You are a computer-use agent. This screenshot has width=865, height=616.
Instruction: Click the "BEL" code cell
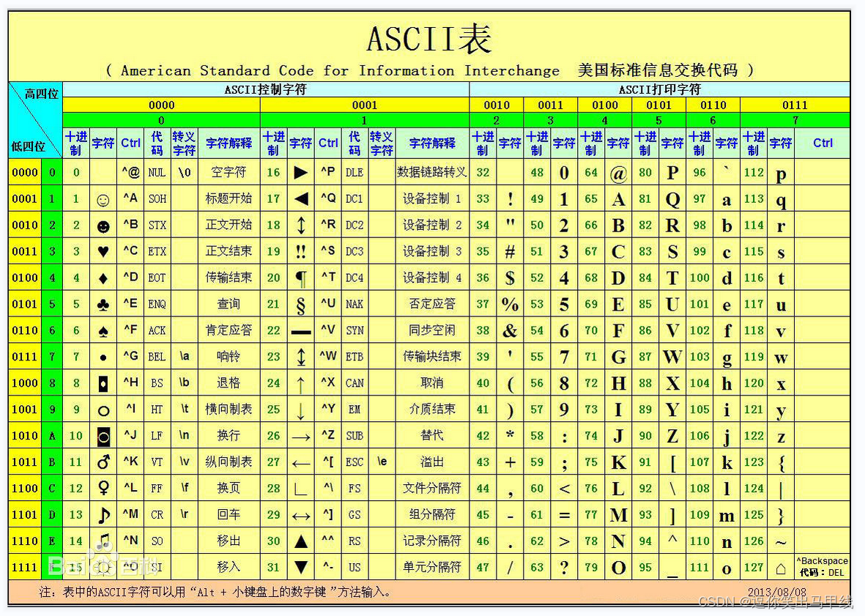[x=157, y=357]
